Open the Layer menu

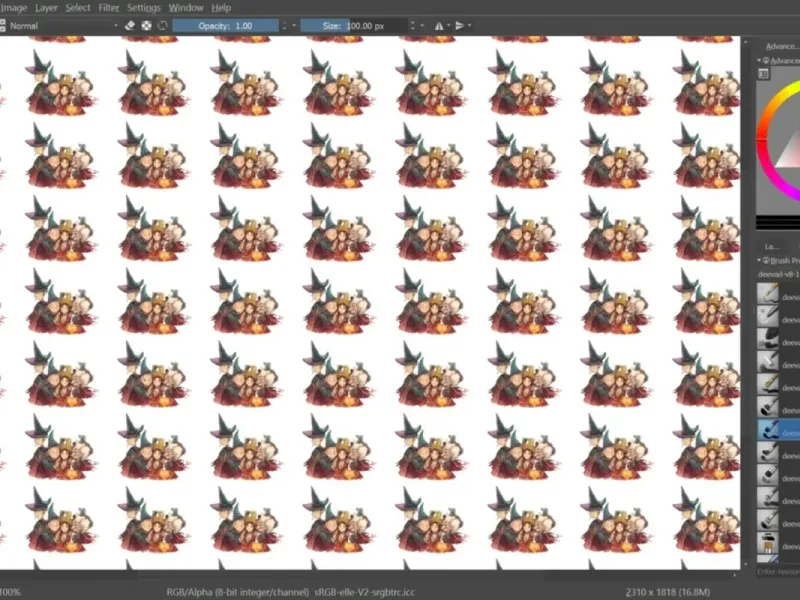click(x=46, y=8)
